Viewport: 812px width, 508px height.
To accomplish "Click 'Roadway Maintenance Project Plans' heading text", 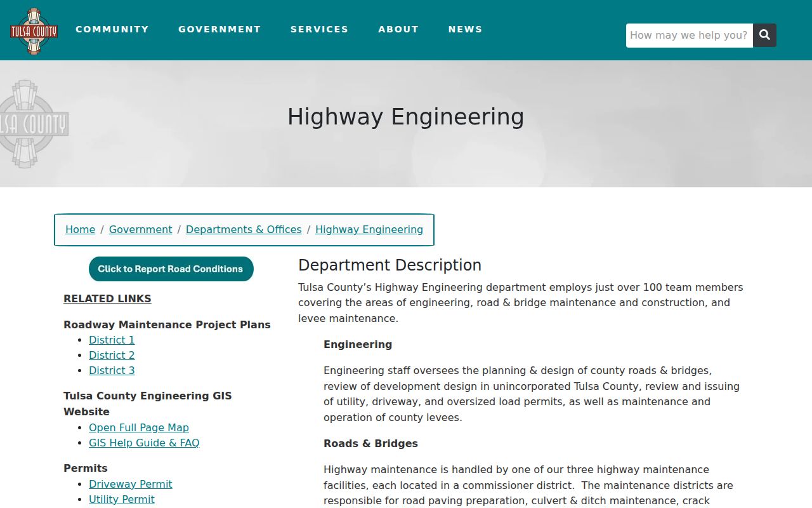I will (167, 324).
